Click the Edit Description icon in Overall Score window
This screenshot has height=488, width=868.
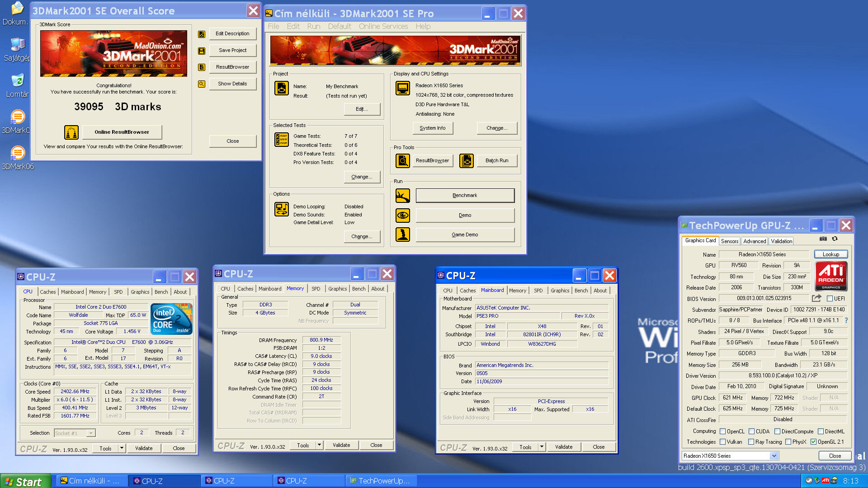[202, 34]
